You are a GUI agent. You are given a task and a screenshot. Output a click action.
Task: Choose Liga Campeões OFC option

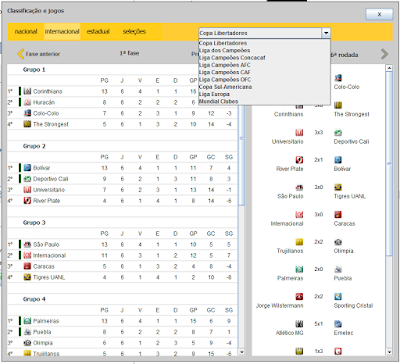pyautogui.click(x=264, y=80)
